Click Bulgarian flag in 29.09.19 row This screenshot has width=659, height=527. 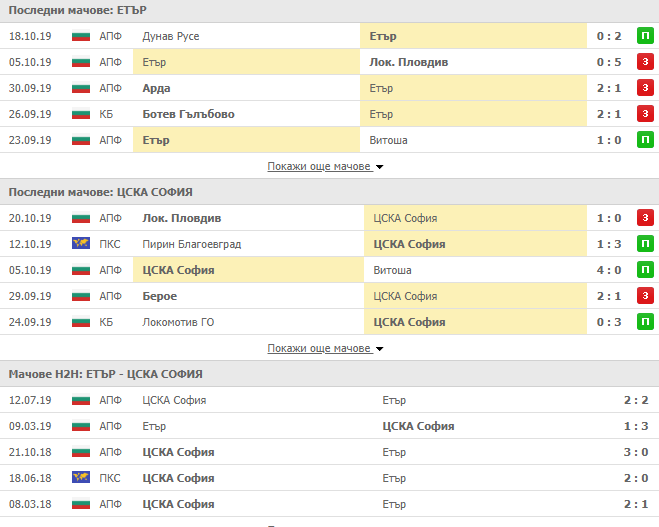81,296
